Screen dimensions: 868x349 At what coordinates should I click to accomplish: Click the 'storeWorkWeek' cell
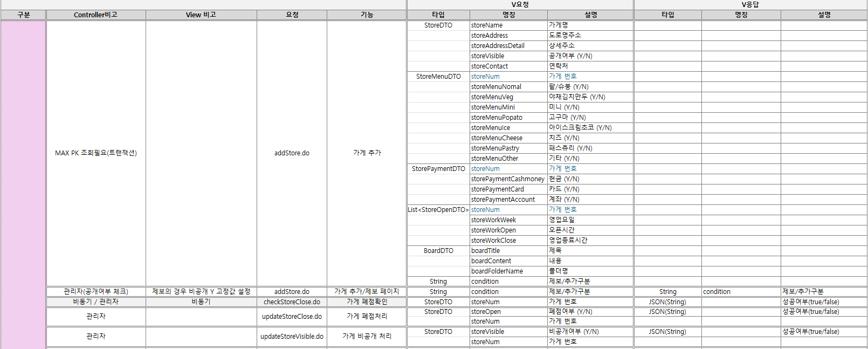508,220
